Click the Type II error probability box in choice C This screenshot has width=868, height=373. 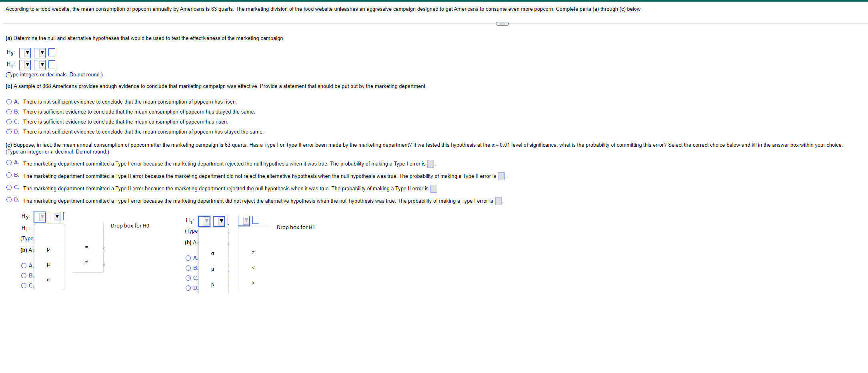coord(434,189)
